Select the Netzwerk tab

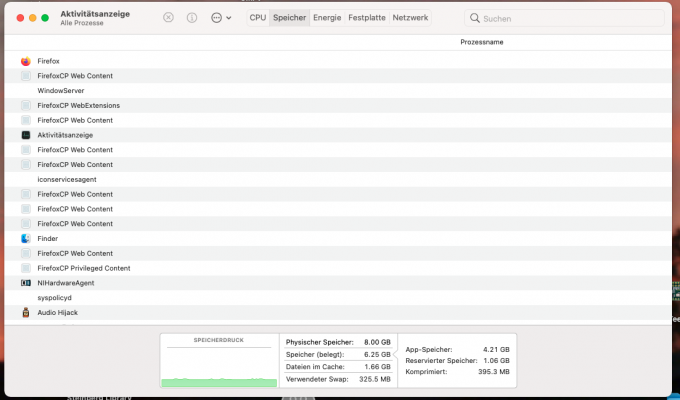coord(410,18)
